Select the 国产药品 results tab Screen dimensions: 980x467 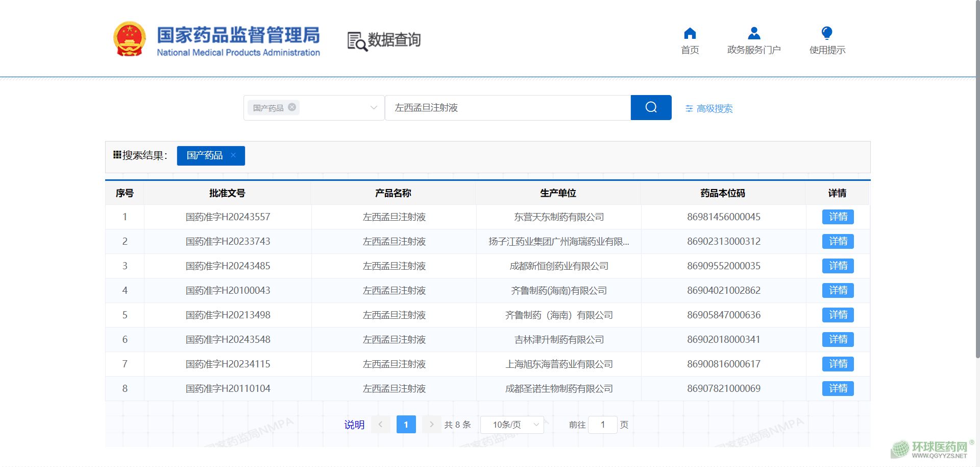point(205,156)
